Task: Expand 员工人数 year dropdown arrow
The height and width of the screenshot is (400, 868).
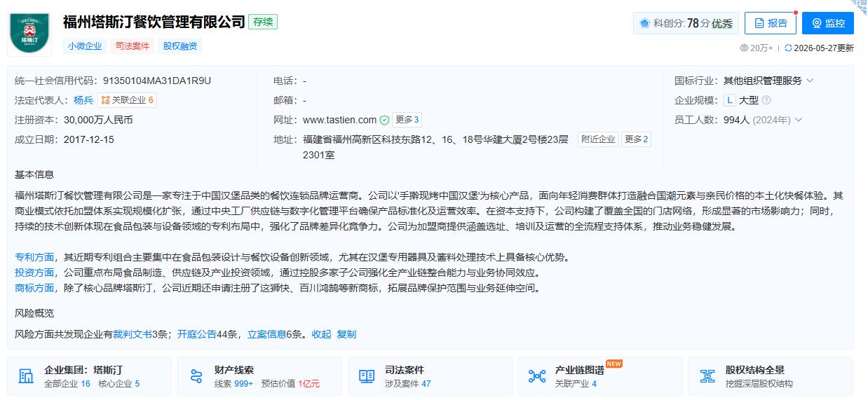Action: point(799,120)
